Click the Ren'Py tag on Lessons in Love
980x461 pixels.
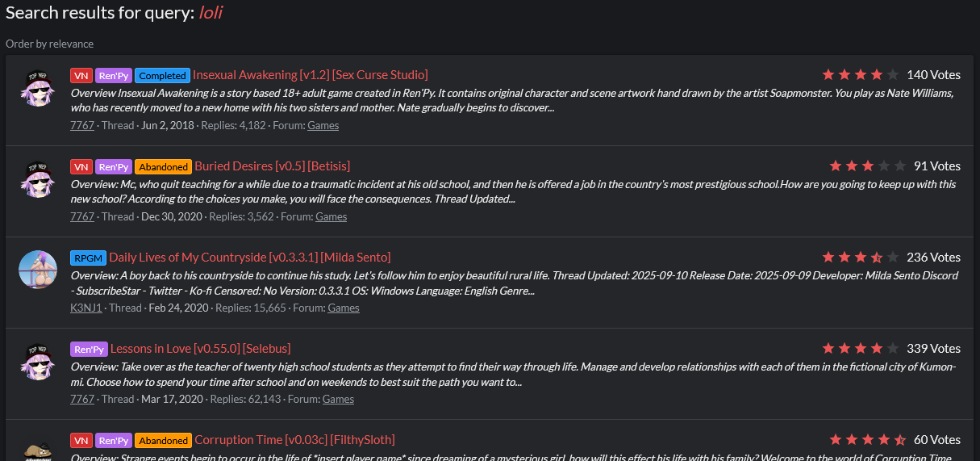pos(89,349)
